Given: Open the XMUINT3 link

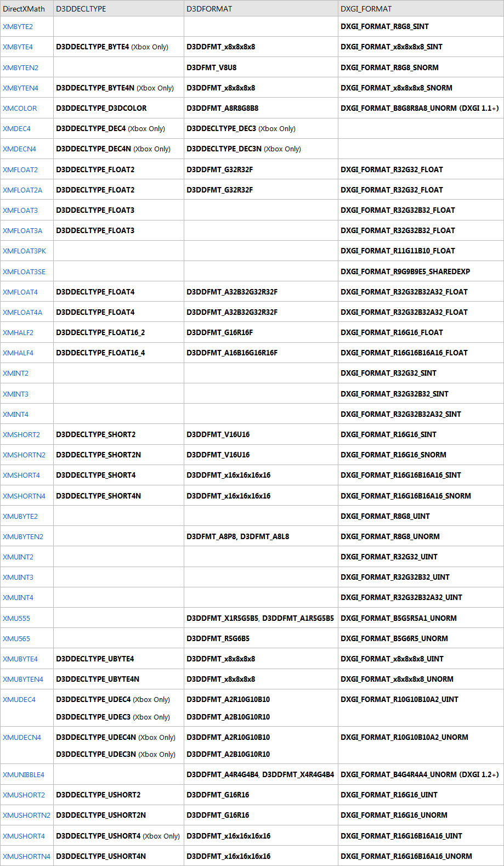Looking at the screenshot, I should tap(18, 577).
